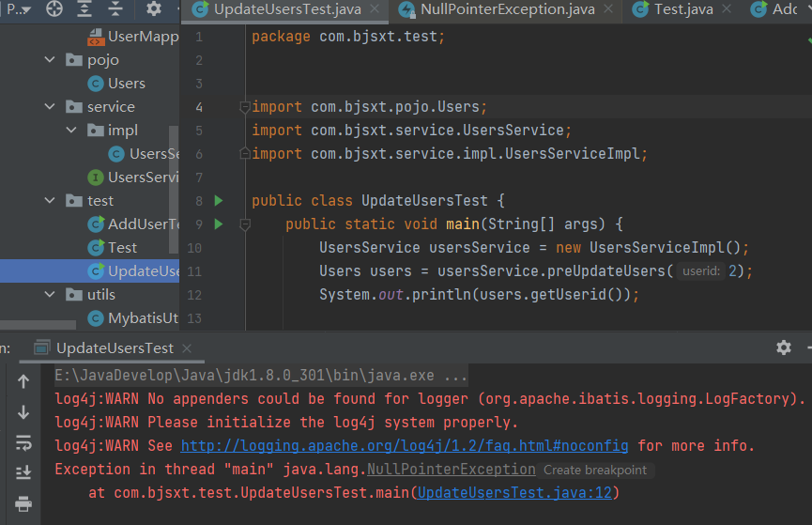Collapse the test folder

pyautogui.click(x=50, y=201)
